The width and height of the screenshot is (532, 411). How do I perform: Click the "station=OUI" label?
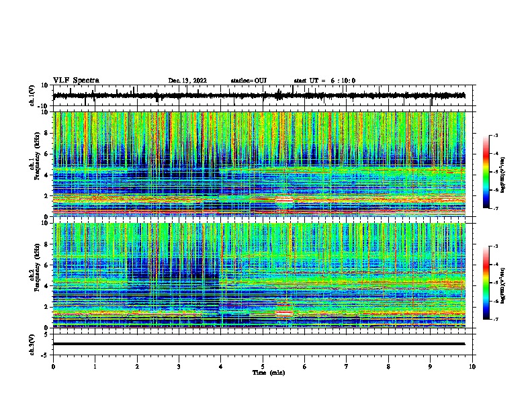[x=249, y=81]
